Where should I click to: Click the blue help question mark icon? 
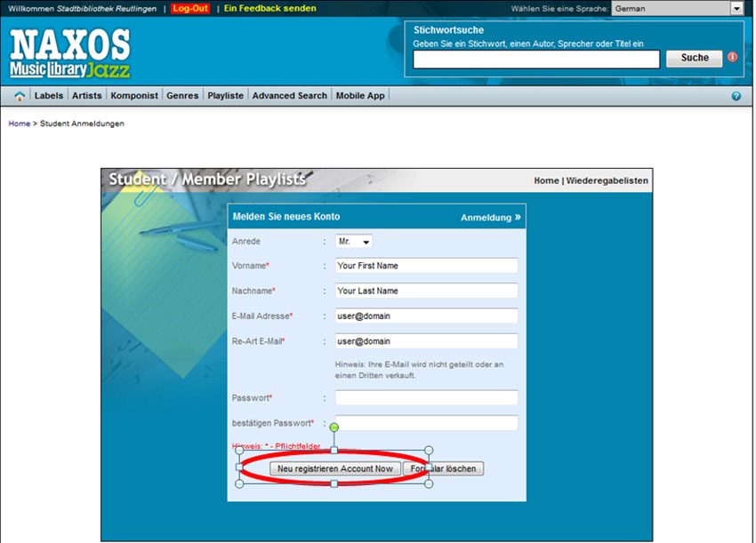point(736,96)
